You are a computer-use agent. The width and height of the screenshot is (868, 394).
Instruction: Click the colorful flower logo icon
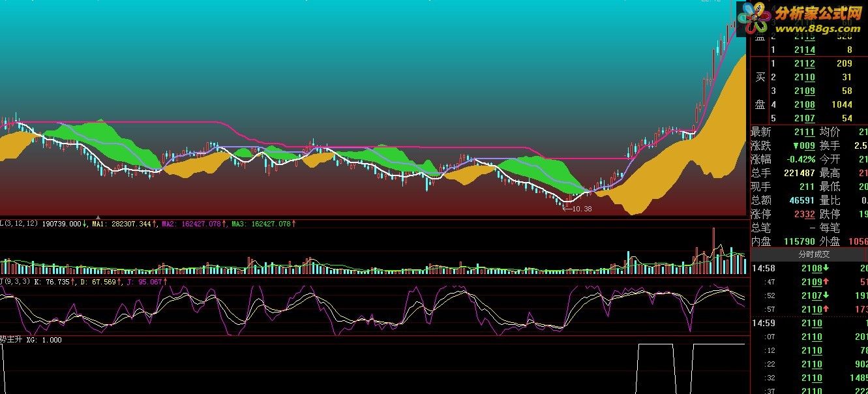[x=755, y=18]
